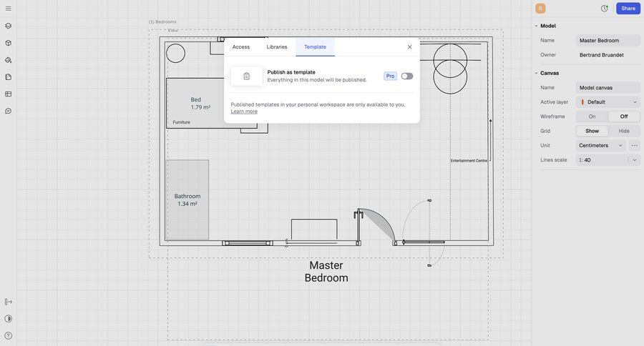
Task: Set Wireframe to Off
Action: point(624,117)
